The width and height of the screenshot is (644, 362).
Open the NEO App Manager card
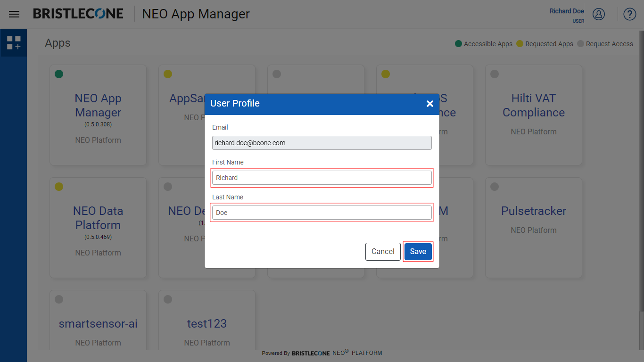[x=98, y=115]
